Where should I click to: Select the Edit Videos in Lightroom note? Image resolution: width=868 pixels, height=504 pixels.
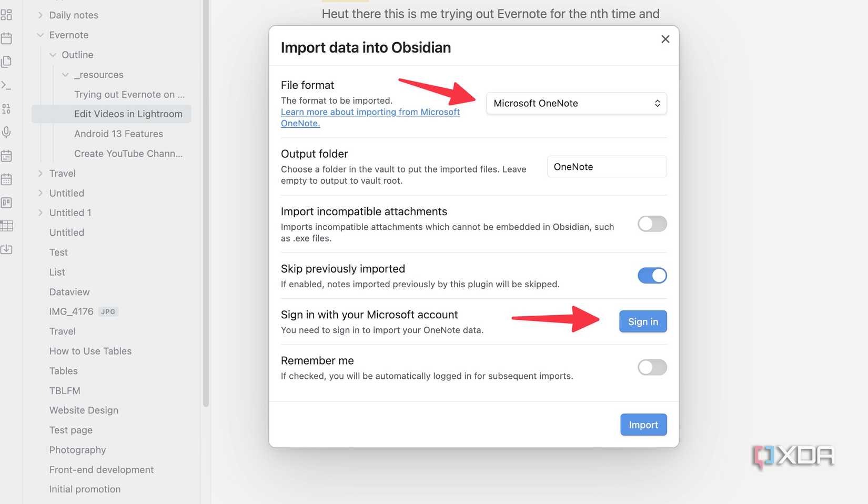(x=128, y=114)
